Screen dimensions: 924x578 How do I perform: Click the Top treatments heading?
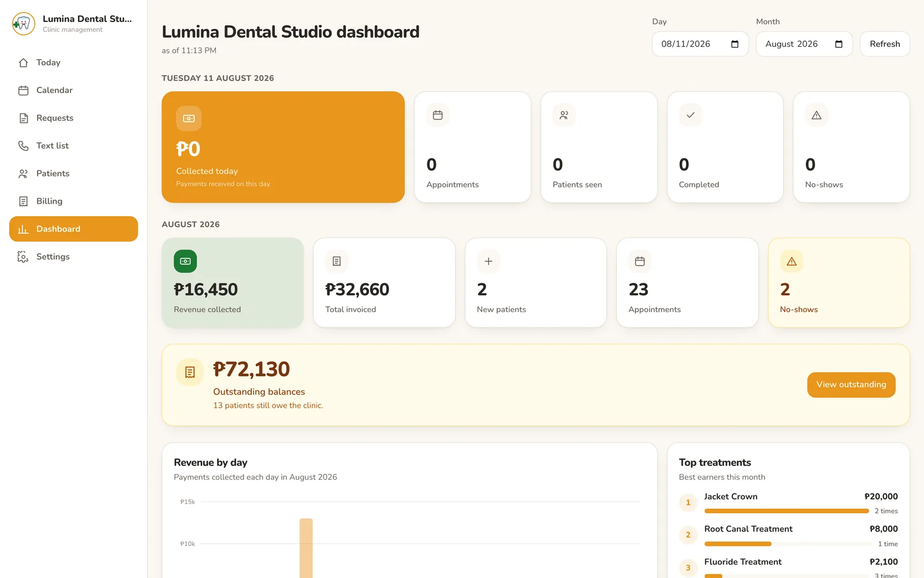pos(715,462)
